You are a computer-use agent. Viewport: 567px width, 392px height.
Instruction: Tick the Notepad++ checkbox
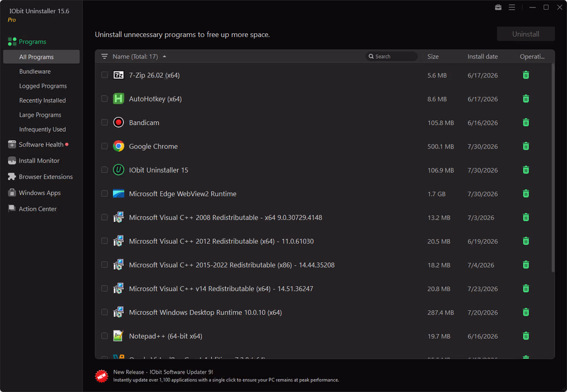point(105,336)
